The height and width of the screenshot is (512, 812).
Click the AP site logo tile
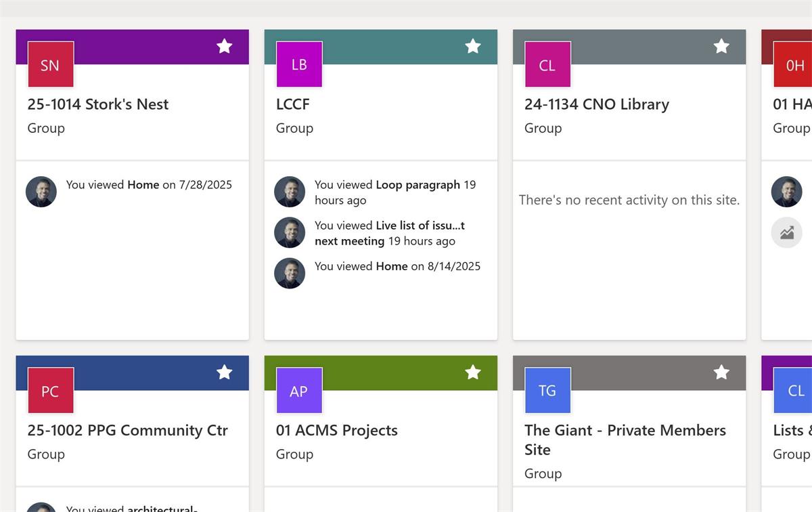coord(299,391)
